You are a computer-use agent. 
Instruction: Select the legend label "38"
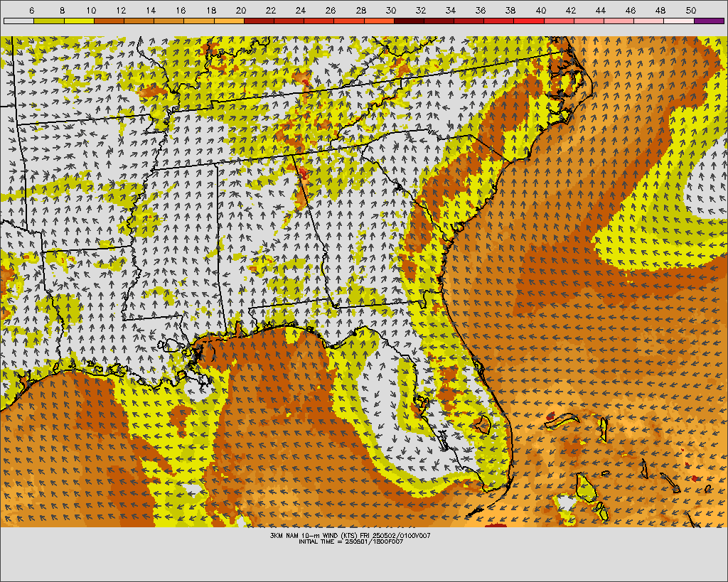click(510, 10)
